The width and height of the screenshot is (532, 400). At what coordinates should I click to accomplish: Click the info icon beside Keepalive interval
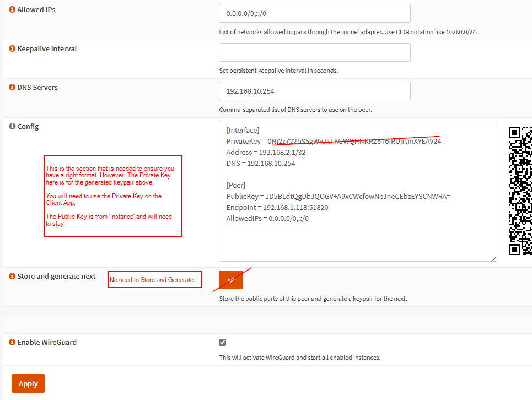click(12, 49)
